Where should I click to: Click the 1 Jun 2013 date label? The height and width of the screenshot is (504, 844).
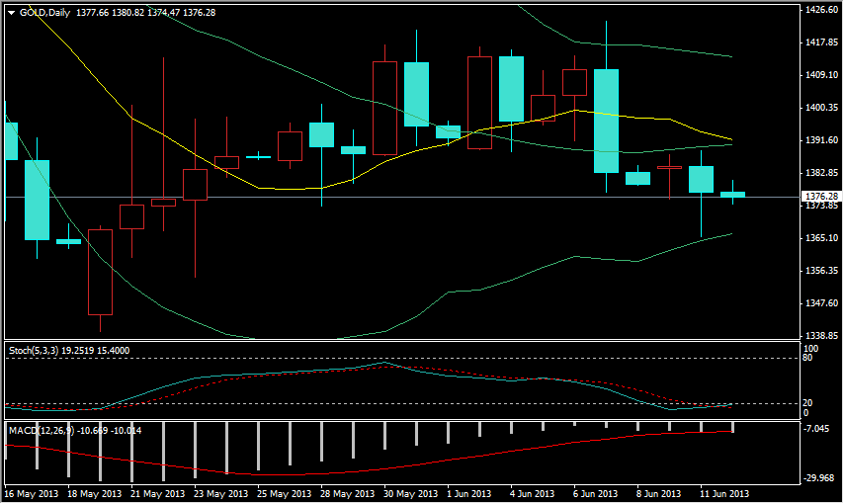[x=469, y=494]
